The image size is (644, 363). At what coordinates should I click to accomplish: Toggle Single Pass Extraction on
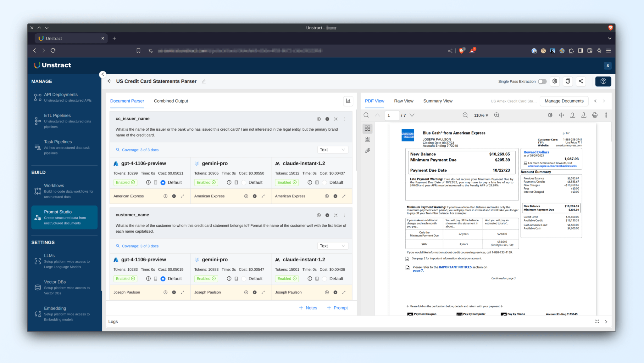click(542, 81)
